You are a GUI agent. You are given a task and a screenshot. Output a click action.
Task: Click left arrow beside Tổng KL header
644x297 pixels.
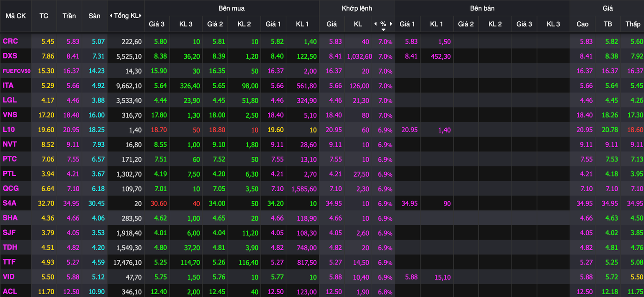(111, 16)
